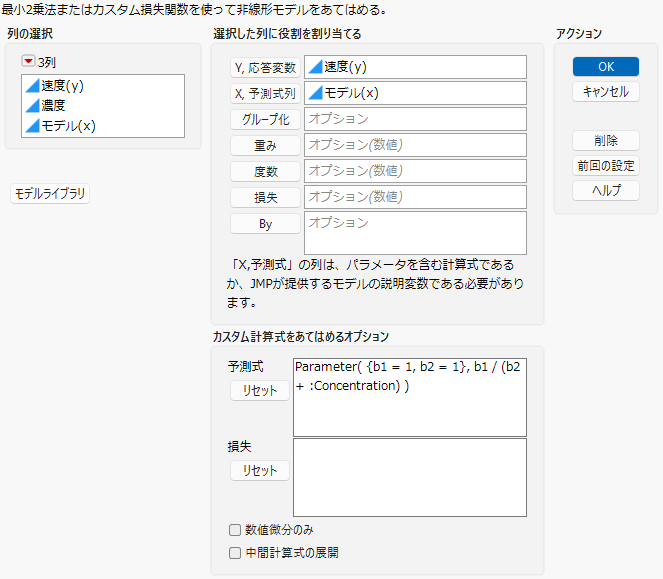Click the 損失 optional numeric role field
The image size is (663, 579).
point(415,197)
